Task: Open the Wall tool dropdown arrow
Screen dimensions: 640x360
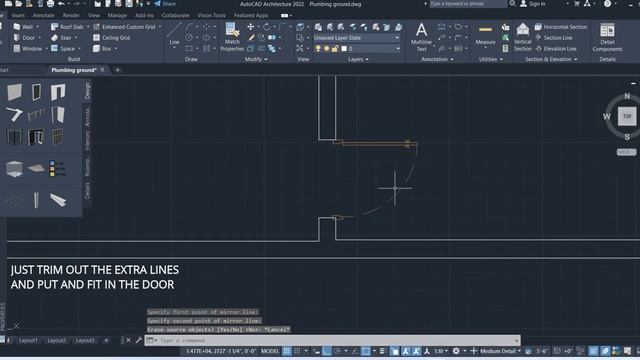Action: click(38, 27)
